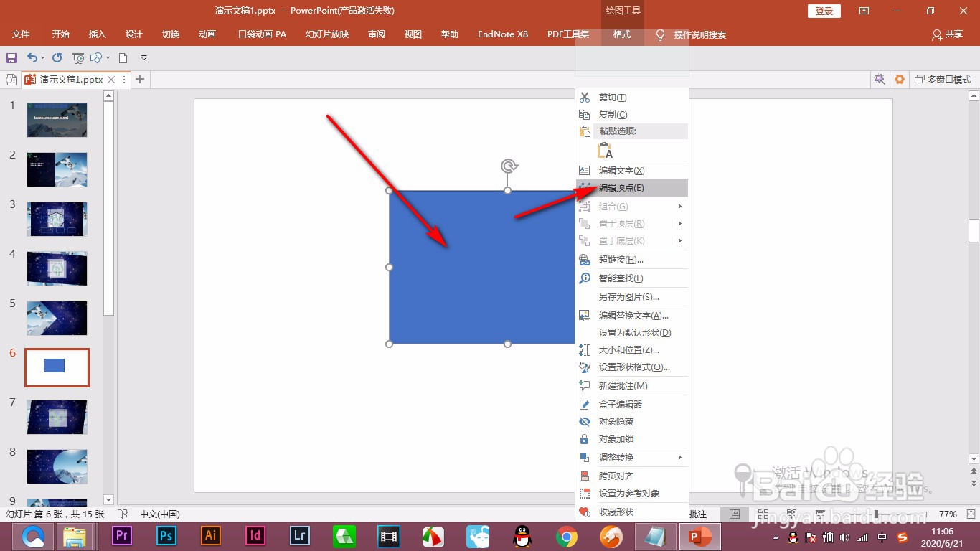Choose 超链接 in context menu
This screenshot has height=551, width=980.
tap(632, 260)
